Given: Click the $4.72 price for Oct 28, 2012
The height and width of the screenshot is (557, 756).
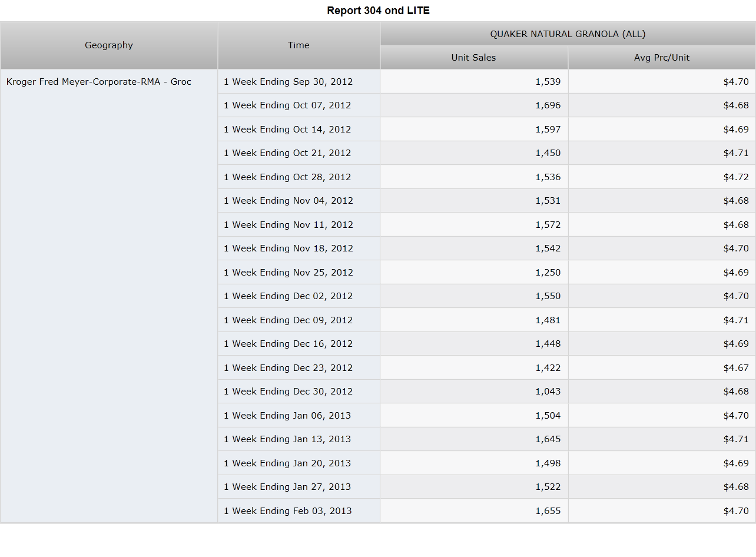Looking at the screenshot, I should pos(736,177).
